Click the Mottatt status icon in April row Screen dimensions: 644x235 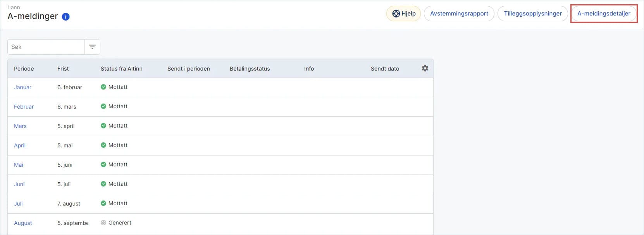pos(103,145)
